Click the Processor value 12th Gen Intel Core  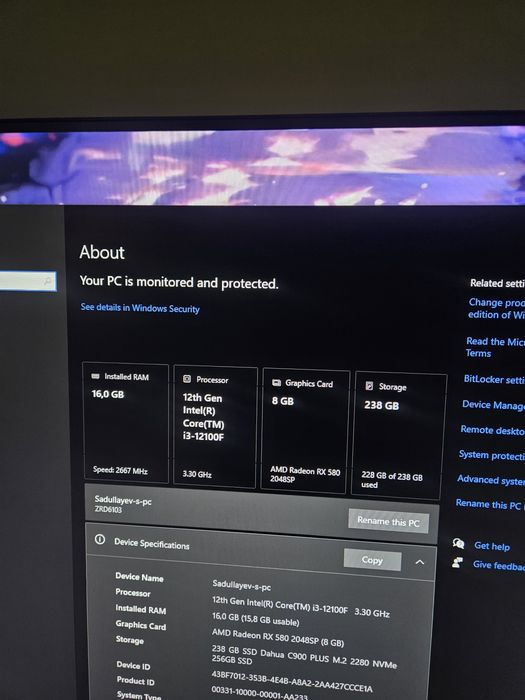[x=301, y=606]
